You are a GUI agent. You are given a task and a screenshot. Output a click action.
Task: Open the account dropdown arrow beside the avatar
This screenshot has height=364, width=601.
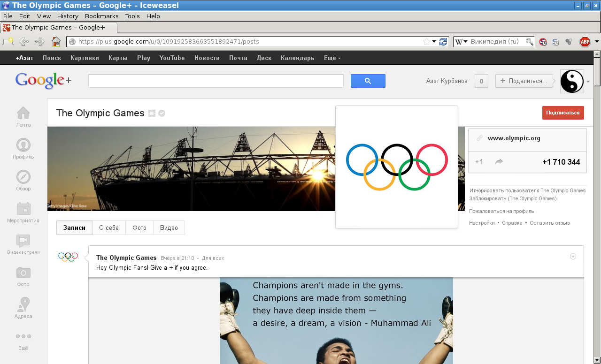point(588,82)
